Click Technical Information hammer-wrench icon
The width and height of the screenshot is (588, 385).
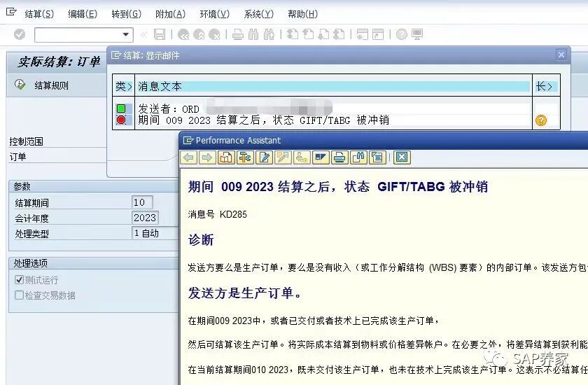pyautogui.click(x=245, y=157)
